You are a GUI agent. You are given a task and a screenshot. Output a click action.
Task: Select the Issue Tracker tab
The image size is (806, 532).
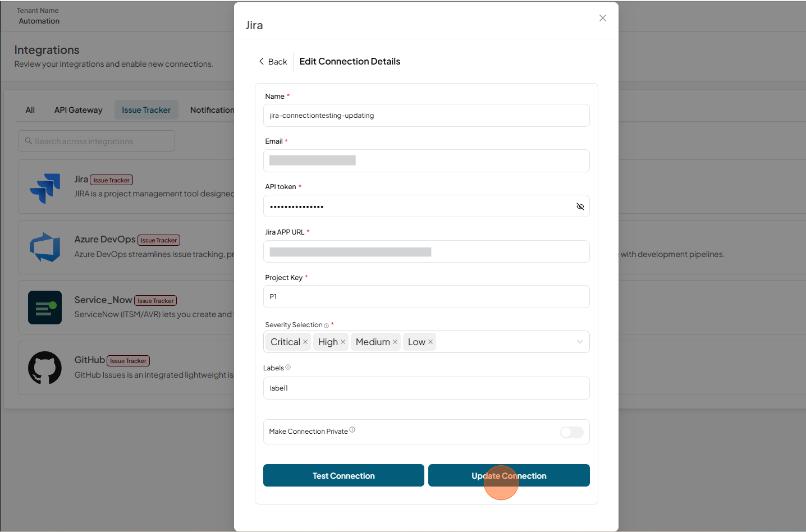(x=146, y=110)
